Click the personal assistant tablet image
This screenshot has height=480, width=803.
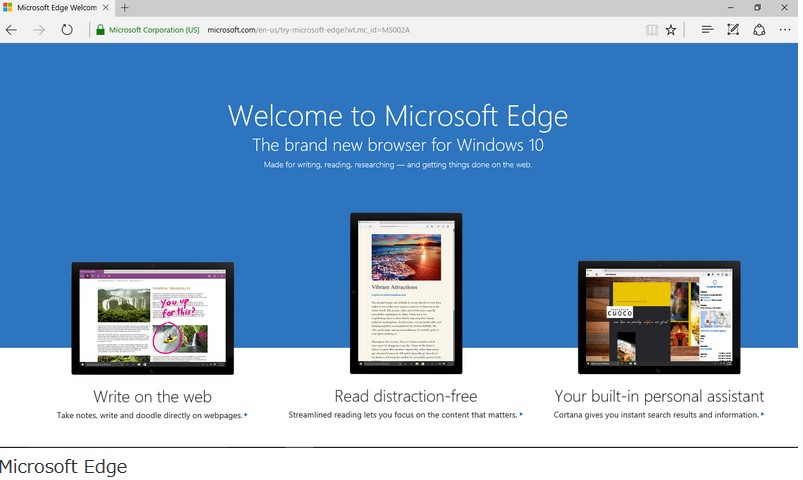pos(658,317)
